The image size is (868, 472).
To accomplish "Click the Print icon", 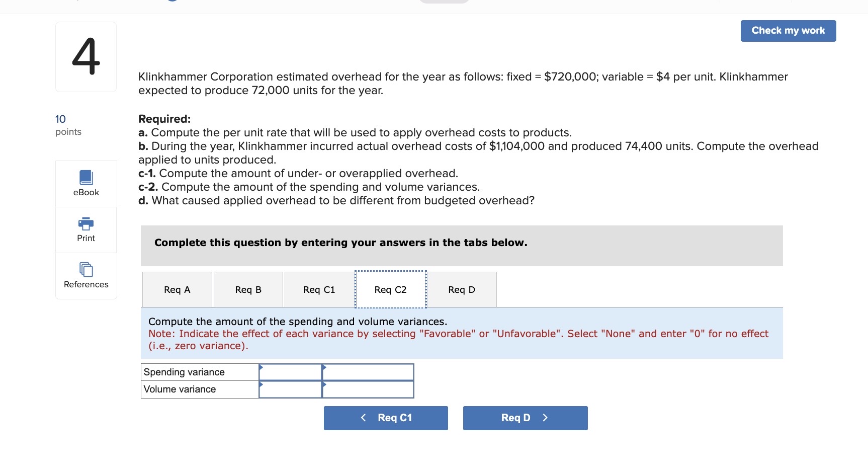I will coord(85,229).
